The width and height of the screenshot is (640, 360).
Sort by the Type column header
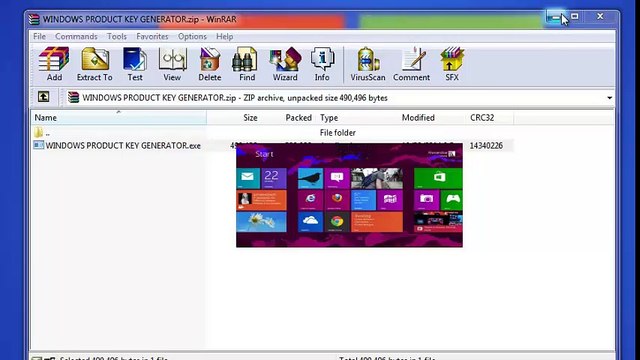[357, 118]
